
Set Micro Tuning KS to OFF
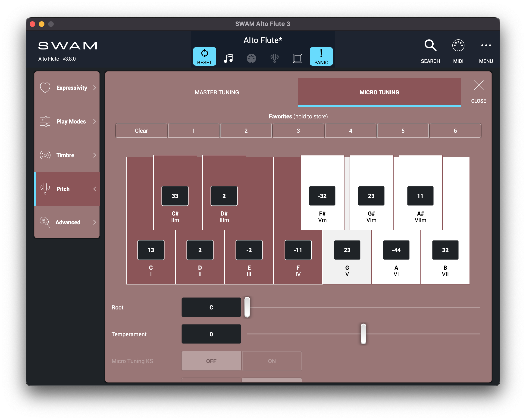pyautogui.click(x=211, y=361)
